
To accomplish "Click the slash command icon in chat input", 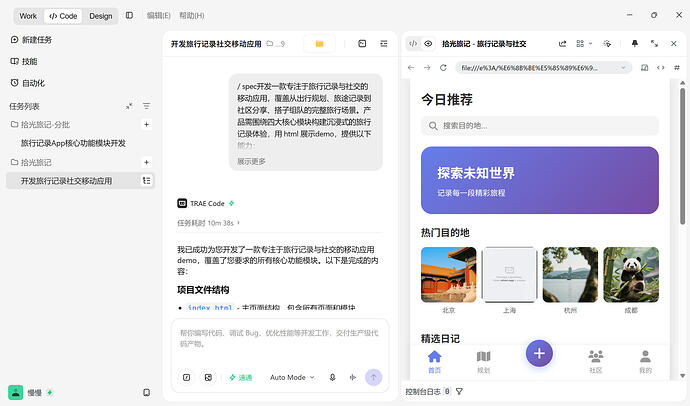I will pos(187,377).
